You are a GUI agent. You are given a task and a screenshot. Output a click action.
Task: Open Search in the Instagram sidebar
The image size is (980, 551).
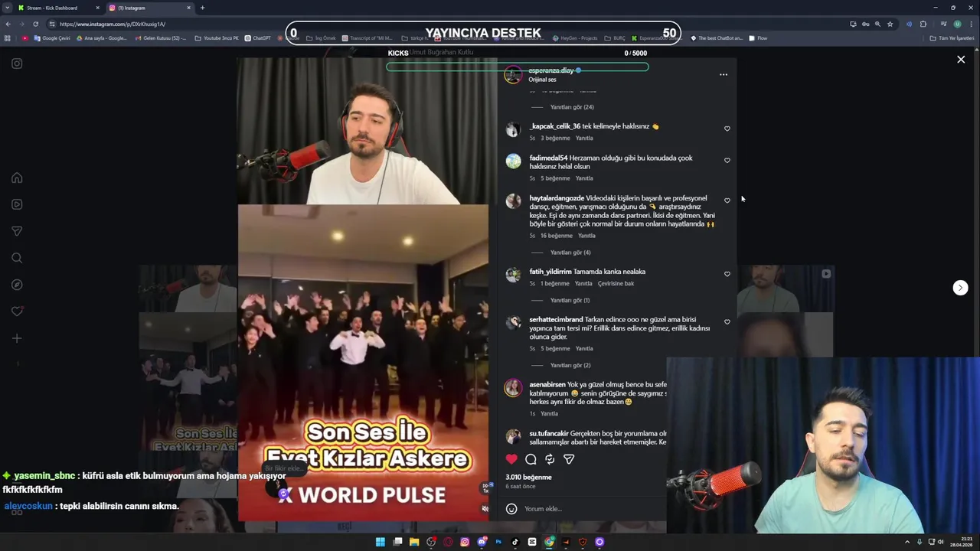point(17,258)
